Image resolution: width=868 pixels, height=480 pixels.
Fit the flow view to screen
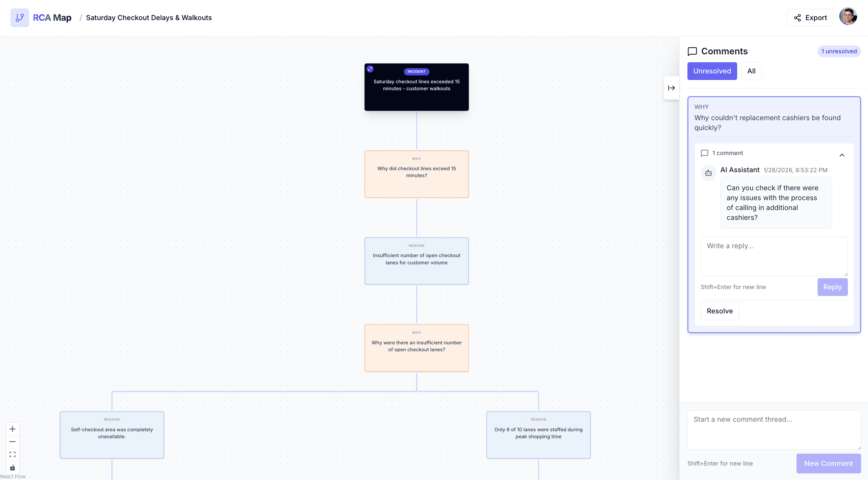(x=13, y=454)
